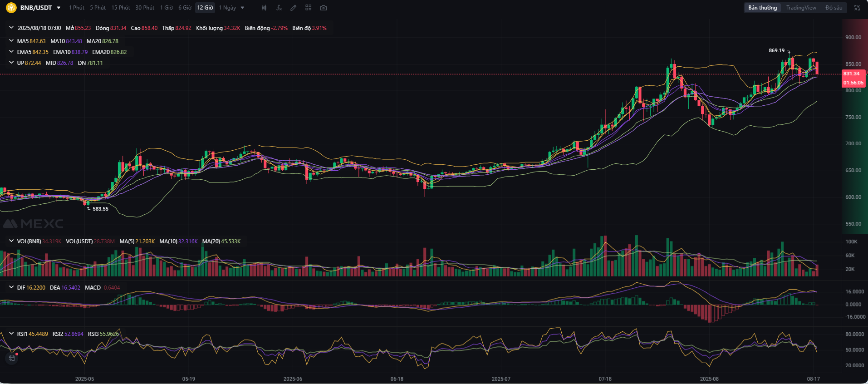
Task: Click the Mở open price 855.23
Action: (83, 28)
